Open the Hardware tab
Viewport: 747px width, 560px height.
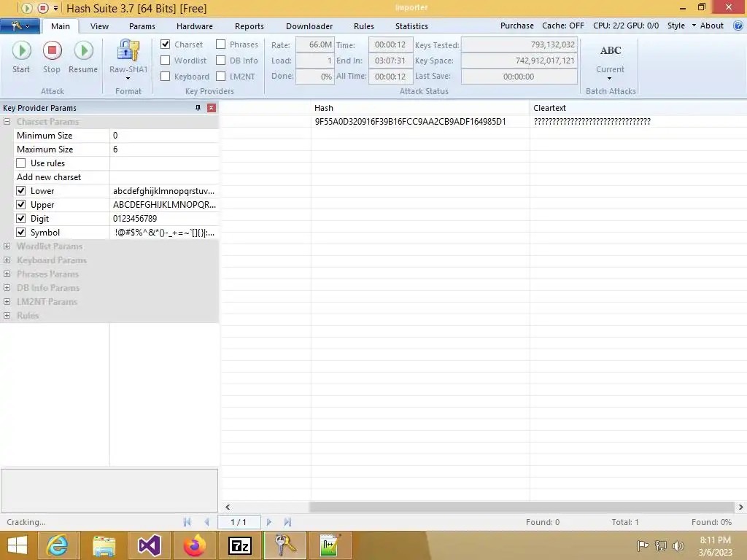point(194,26)
